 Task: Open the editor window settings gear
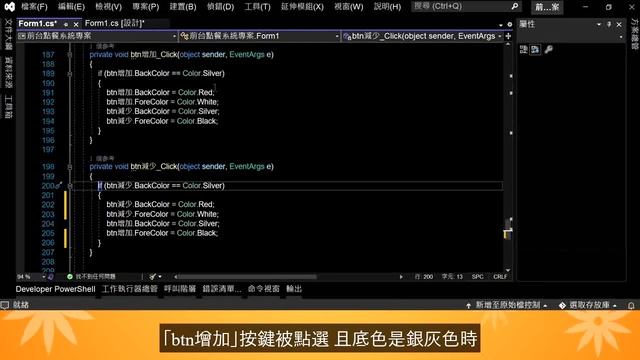tap(509, 24)
